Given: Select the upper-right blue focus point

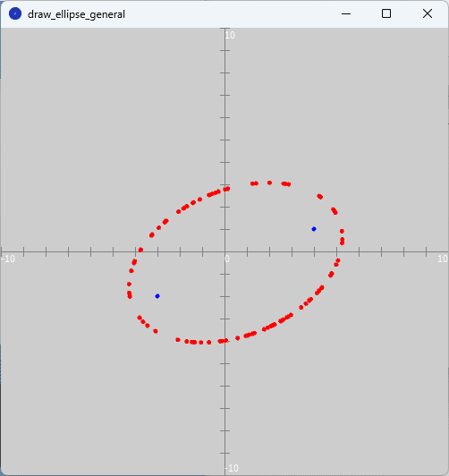Looking at the screenshot, I should point(314,229).
